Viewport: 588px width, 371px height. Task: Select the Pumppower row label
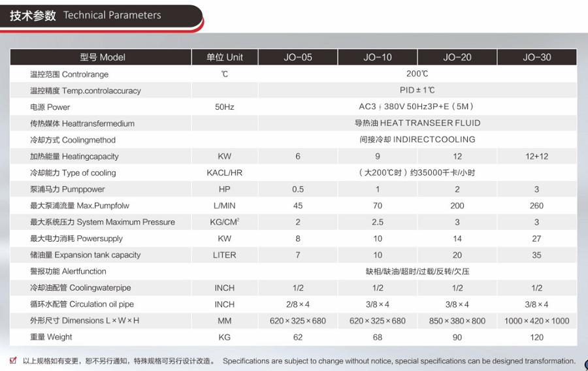click(x=67, y=189)
